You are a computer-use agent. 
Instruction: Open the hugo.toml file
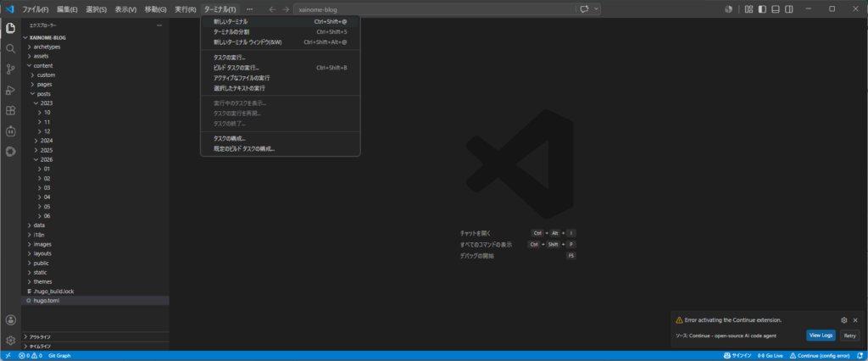point(95,300)
